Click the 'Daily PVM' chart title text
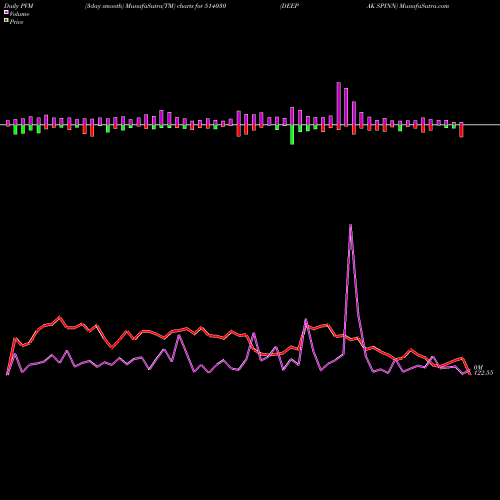 [x=19, y=6]
